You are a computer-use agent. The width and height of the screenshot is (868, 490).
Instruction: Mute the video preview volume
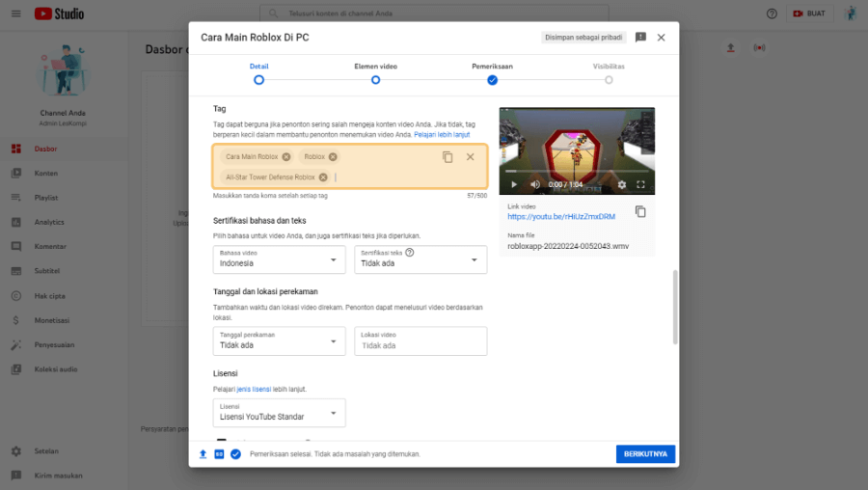(534, 184)
